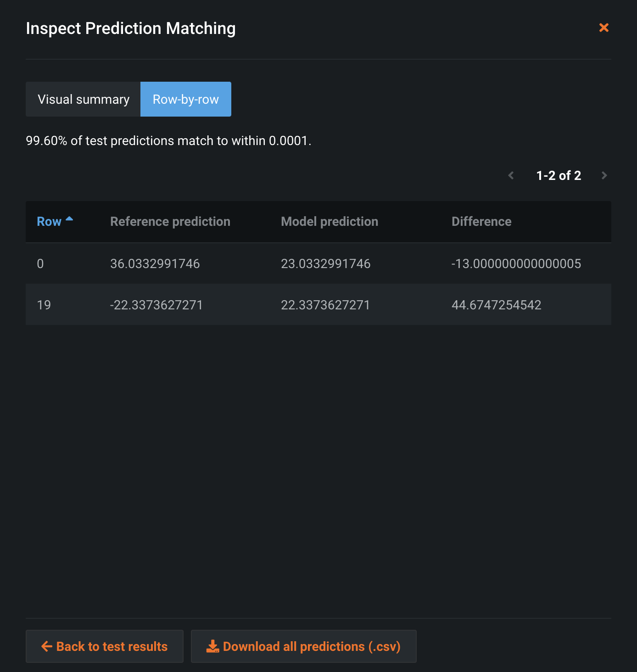Viewport: 637px width, 672px height.
Task: Click difference value 44.6747254542
Action: pyautogui.click(x=497, y=305)
